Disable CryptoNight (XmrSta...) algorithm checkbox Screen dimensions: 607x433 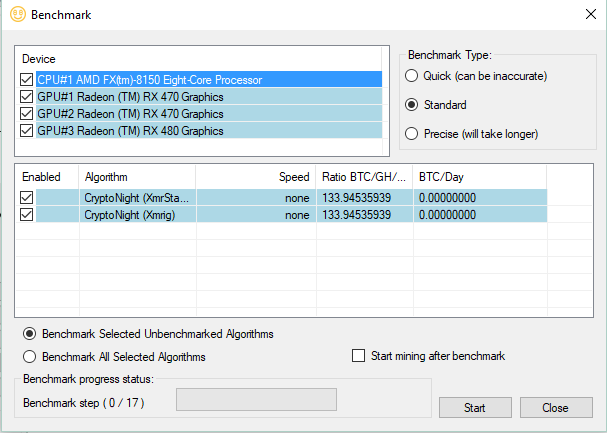[x=26, y=198]
